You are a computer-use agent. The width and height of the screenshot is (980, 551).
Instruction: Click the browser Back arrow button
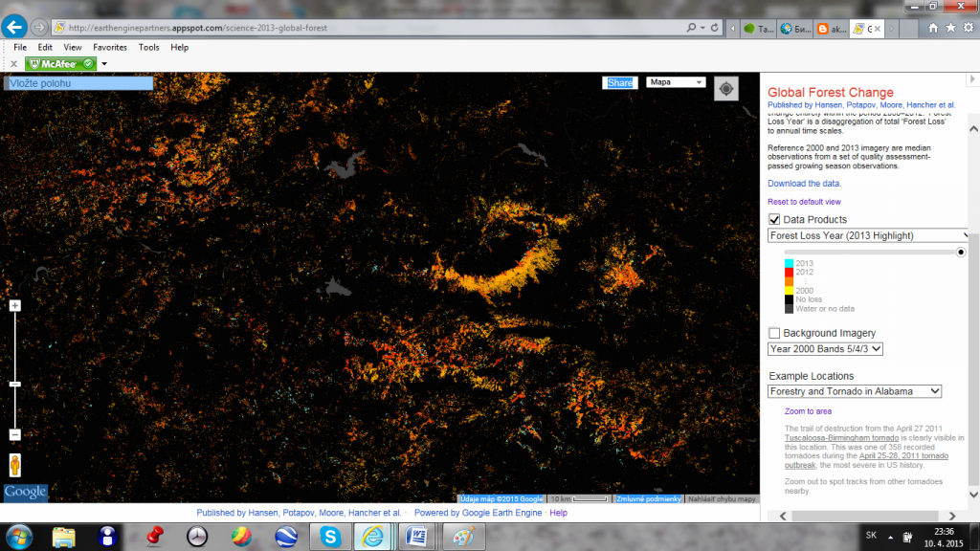(13, 27)
